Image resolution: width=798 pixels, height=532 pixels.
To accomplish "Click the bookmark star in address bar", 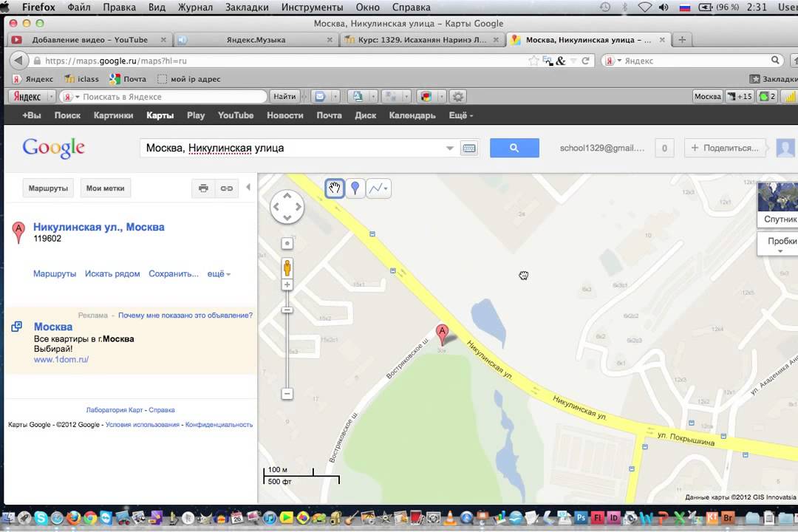I will pyautogui.click(x=533, y=61).
